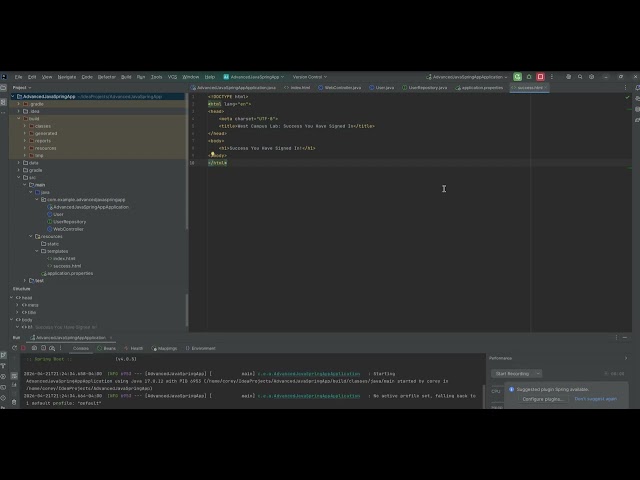Open the Project tool window folder icon

pyautogui.click(x=3, y=88)
